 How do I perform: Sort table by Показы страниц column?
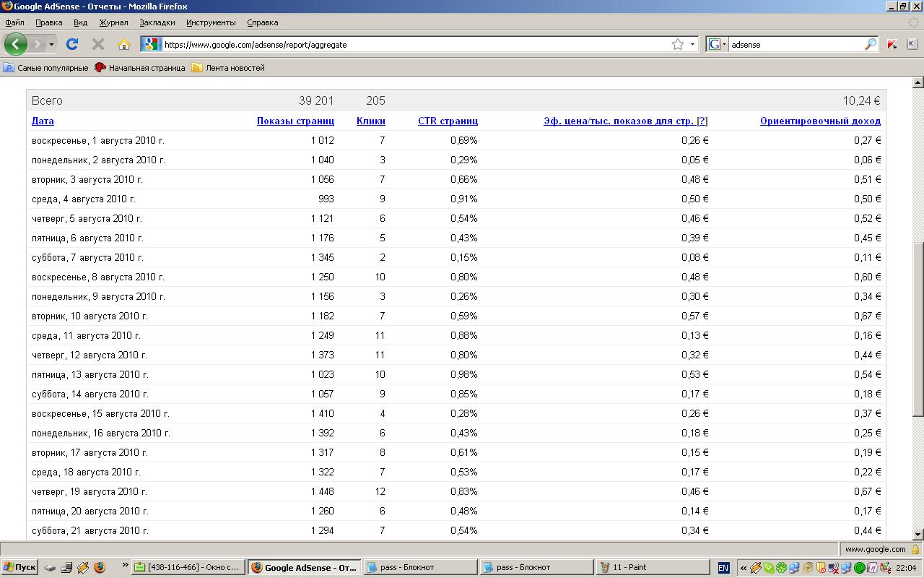295,121
